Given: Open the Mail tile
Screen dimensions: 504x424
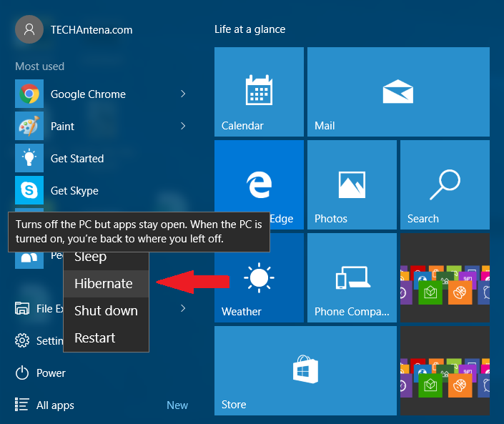Looking at the screenshot, I should click(x=398, y=92).
